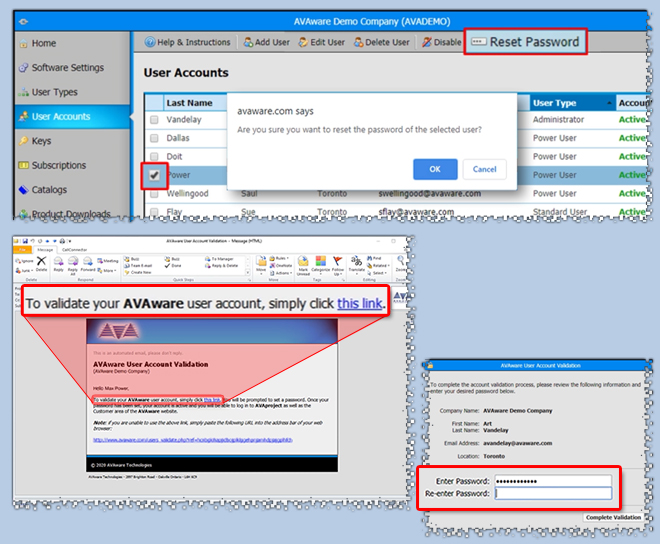This screenshot has height=544, width=660.
Task: Click the Re-enter Password field
Action: pyautogui.click(x=553, y=493)
